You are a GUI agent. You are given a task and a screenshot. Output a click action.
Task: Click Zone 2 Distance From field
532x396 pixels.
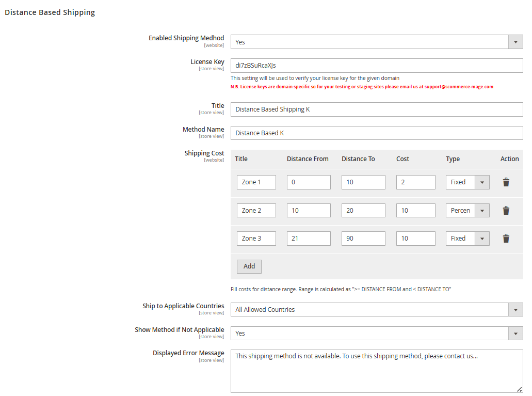pyautogui.click(x=308, y=211)
